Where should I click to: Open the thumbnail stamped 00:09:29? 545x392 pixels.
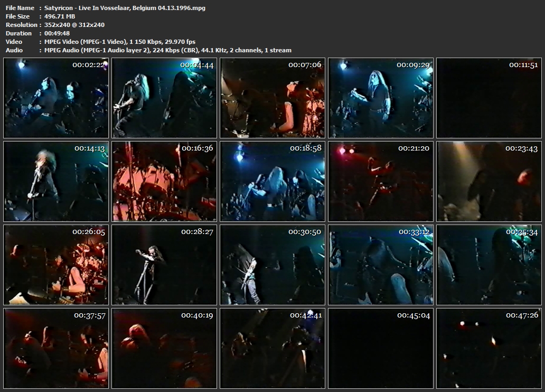(381, 98)
